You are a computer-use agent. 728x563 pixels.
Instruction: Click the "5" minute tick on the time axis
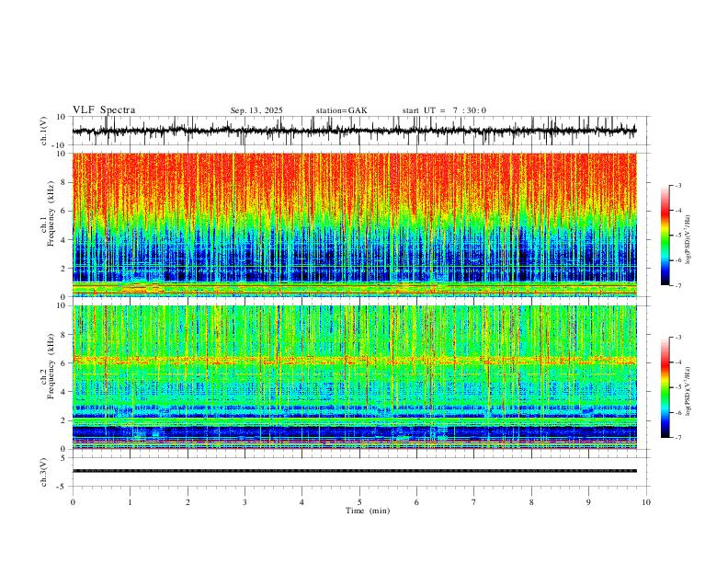coord(359,502)
